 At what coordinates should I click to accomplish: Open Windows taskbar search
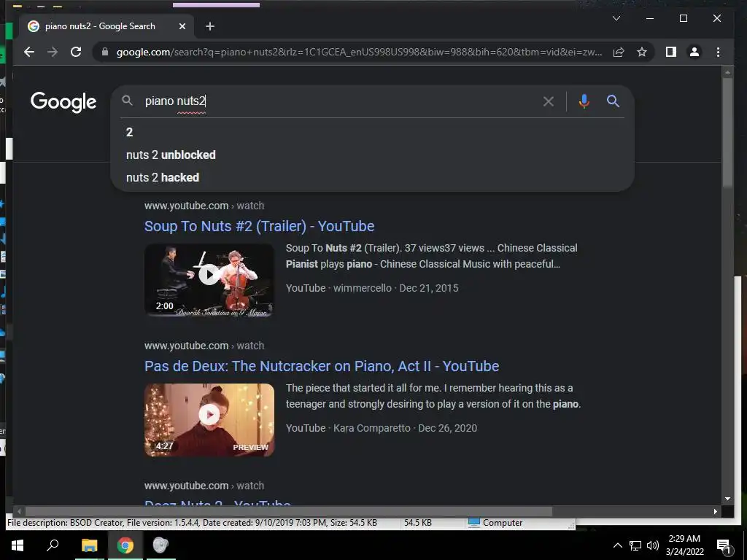click(x=53, y=545)
